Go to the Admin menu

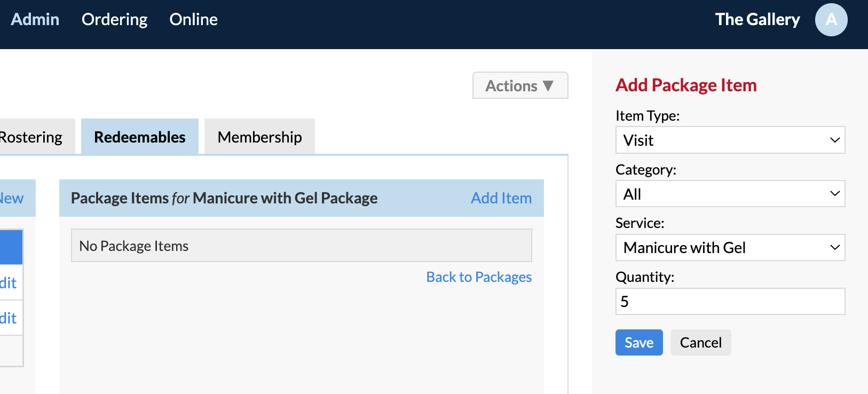pyautogui.click(x=35, y=19)
